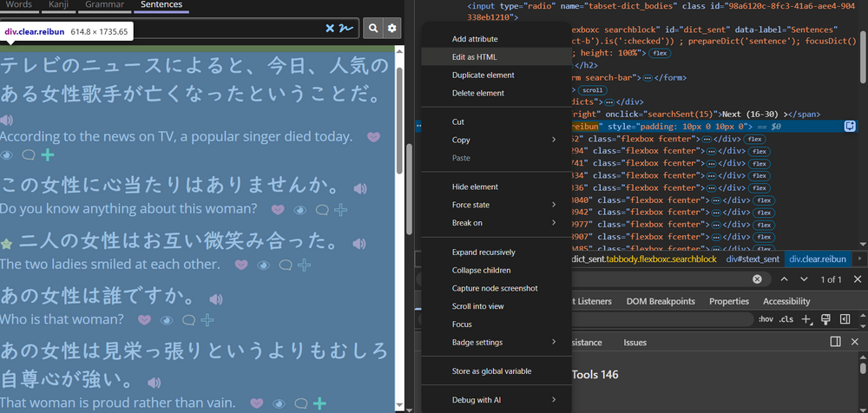The width and height of the screenshot is (868, 413).
Task: Toggle eye icon for 'Who is that woman?'
Action: coord(167,320)
